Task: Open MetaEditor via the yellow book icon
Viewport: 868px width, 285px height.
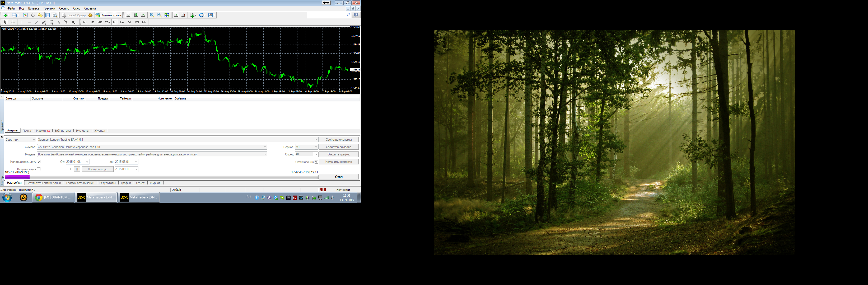Action: 90,15
